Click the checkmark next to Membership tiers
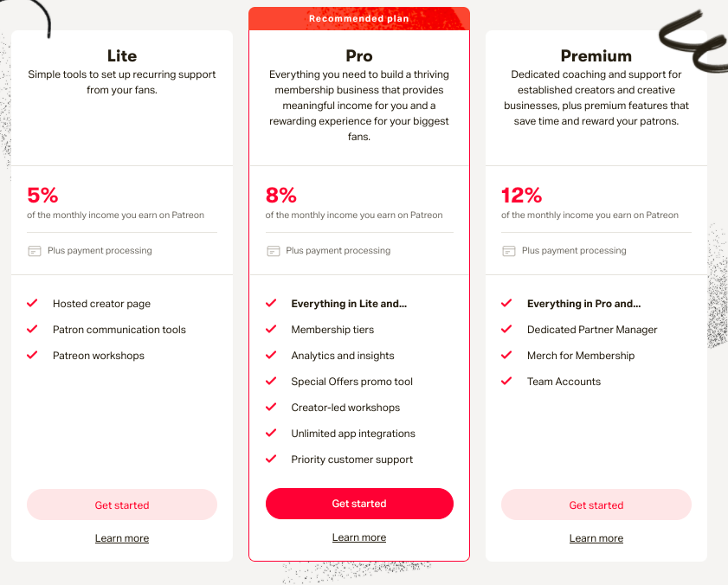Viewport: 728px width, 585px height. click(x=271, y=330)
